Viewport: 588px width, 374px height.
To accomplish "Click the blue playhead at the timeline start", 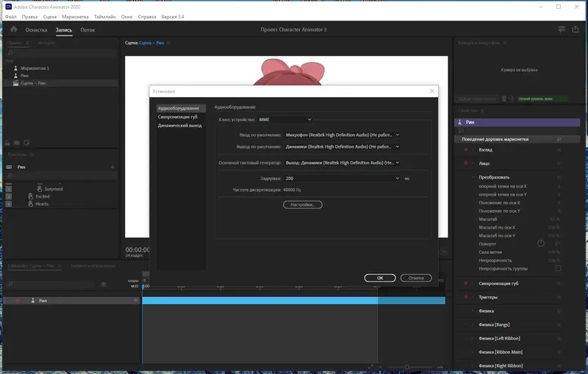I will tap(143, 287).
